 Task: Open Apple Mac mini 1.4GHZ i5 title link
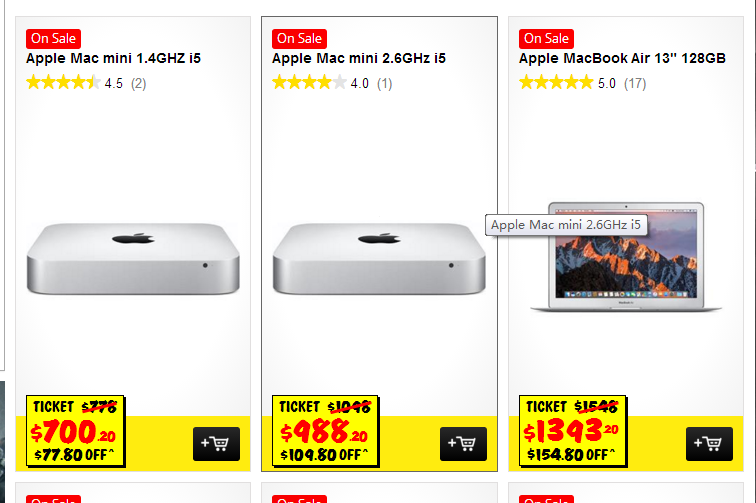(x=113, y=58)
